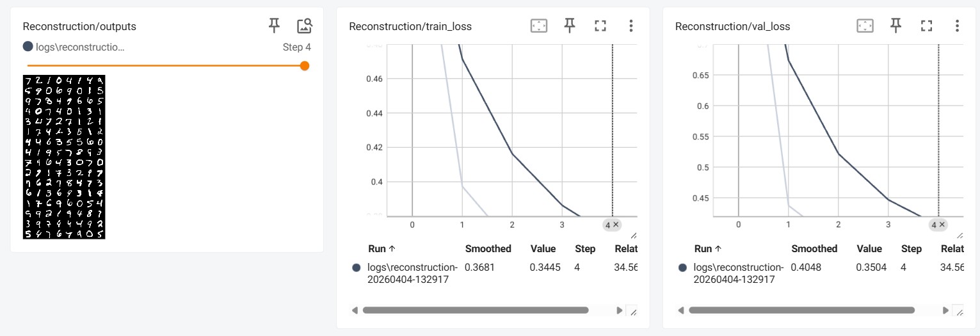Viewport: 980px width, 336px height.
Task: Fit line chart domains for val_loss
Action: (x=865, y=26)
